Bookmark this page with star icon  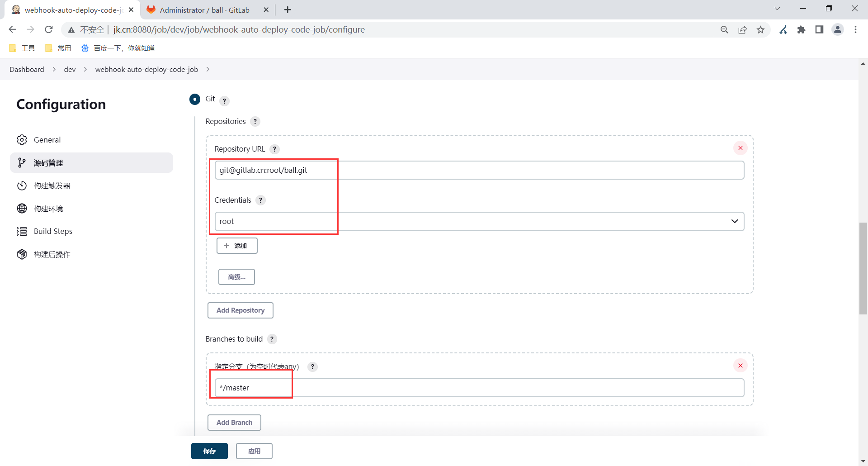point(761,29)
